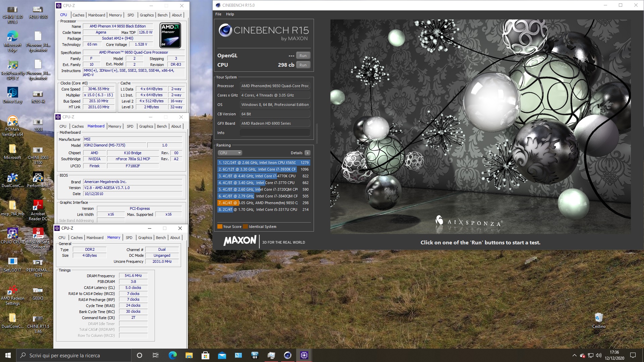Show hidden system tray icons
This screenshot has height=362, width=644.
click(574, 355)
